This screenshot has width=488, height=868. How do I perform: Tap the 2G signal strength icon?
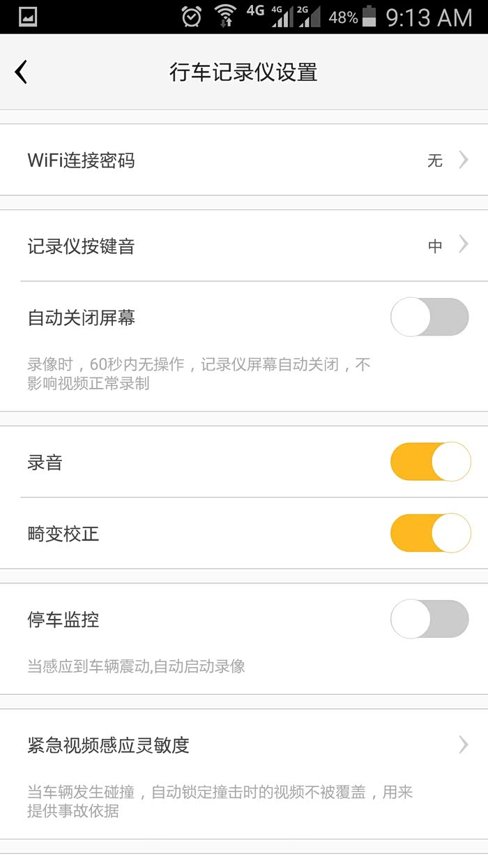click(310, 17)
